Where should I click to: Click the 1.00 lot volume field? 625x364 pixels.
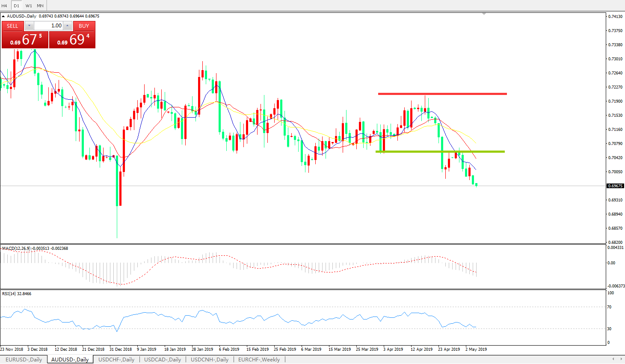[x=48, y=26]
